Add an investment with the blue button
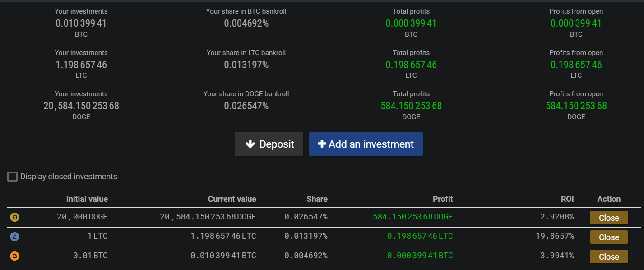Screen dimensions: 644x270 coord(366,144)
